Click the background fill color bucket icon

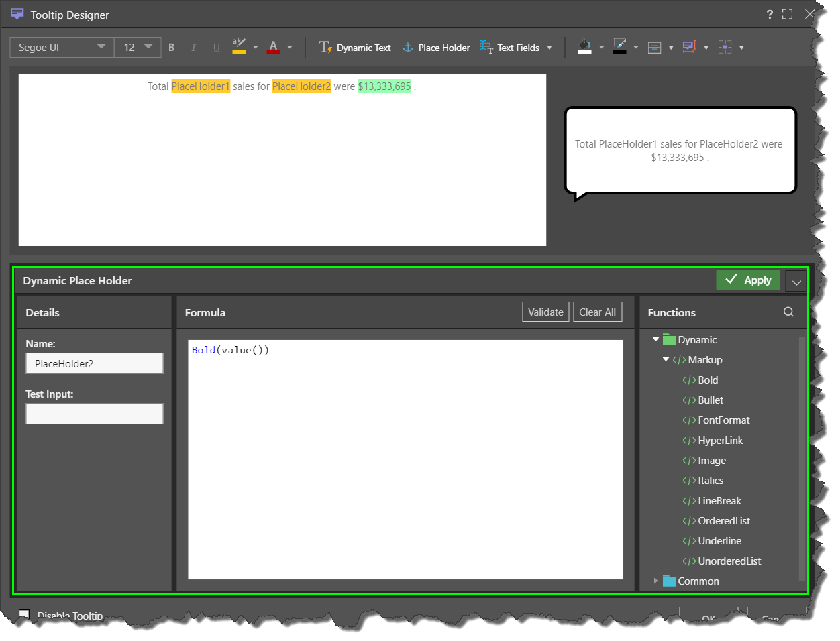[584, 47]
